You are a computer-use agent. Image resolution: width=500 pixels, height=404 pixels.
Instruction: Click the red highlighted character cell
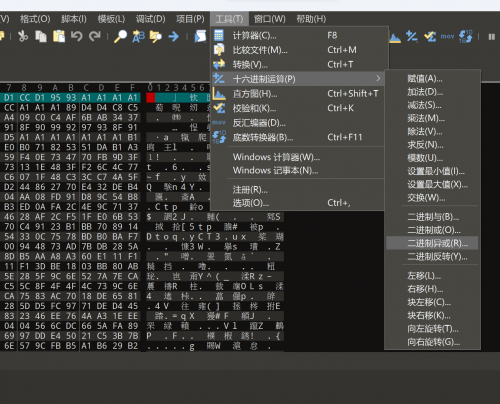pyautogui.click(x=151, y=98)
